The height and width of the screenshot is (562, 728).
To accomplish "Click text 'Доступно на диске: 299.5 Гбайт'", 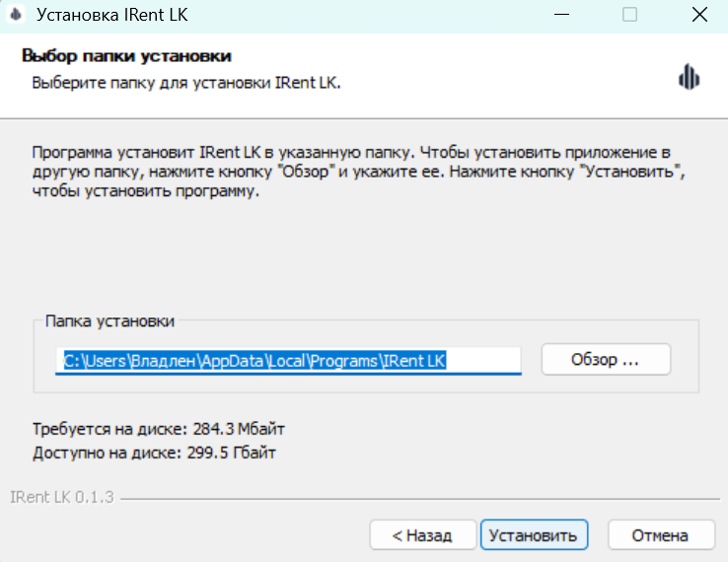I will pyautogui.click(x=154, y=453).
